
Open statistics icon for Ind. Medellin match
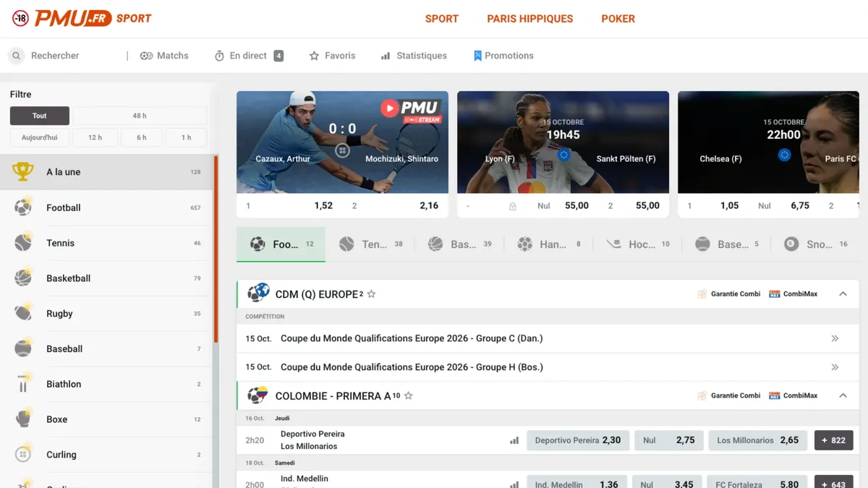[x=514, y=484]
